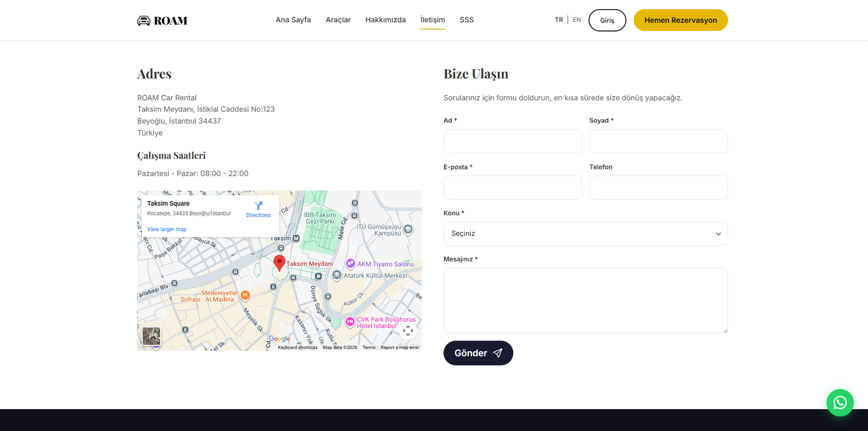
Task: Click the CVK Park Bosphorus hotel icon
Action: 350,322
